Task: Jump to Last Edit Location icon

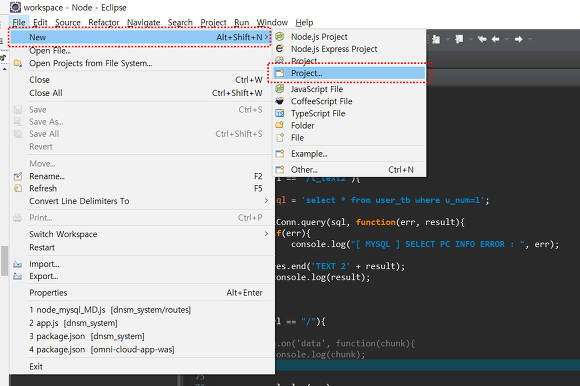Action: click(482, 39)
